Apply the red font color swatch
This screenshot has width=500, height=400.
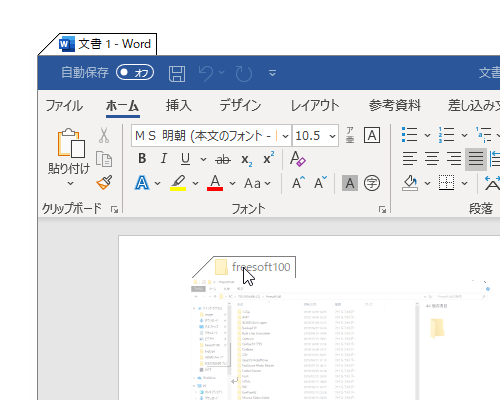(215, 183)
